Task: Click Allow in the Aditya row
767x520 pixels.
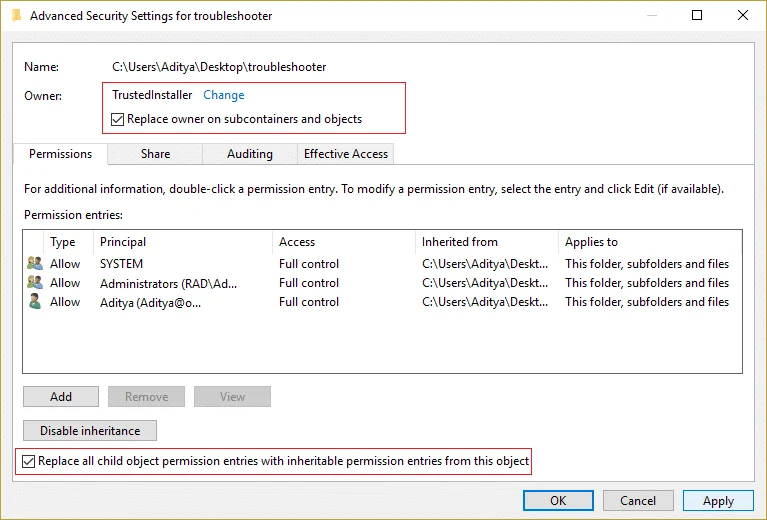Action: 65,302
